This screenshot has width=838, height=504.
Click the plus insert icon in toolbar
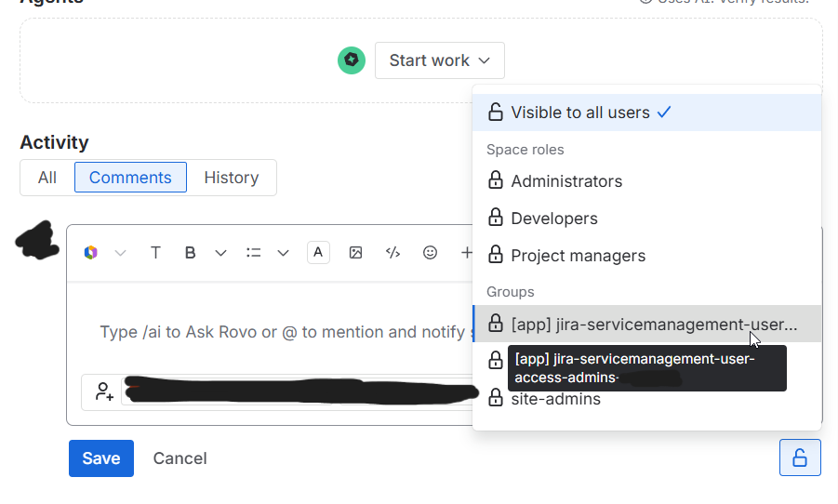click(x=467, y=253)
